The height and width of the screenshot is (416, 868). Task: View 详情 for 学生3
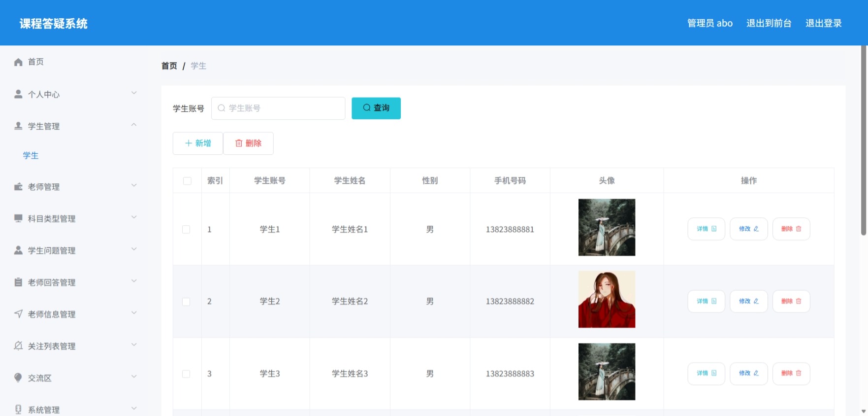pyautogui.click(x=707, y=373)
